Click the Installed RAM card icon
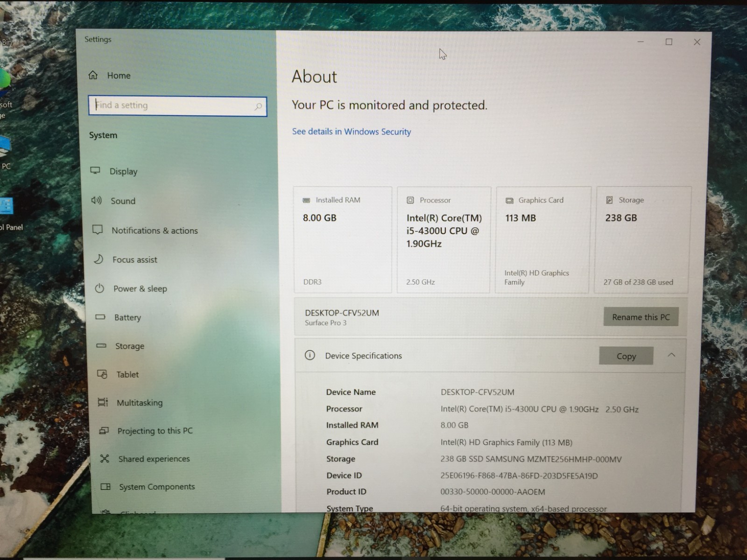The image size is (747, 560). pos(306,200)
